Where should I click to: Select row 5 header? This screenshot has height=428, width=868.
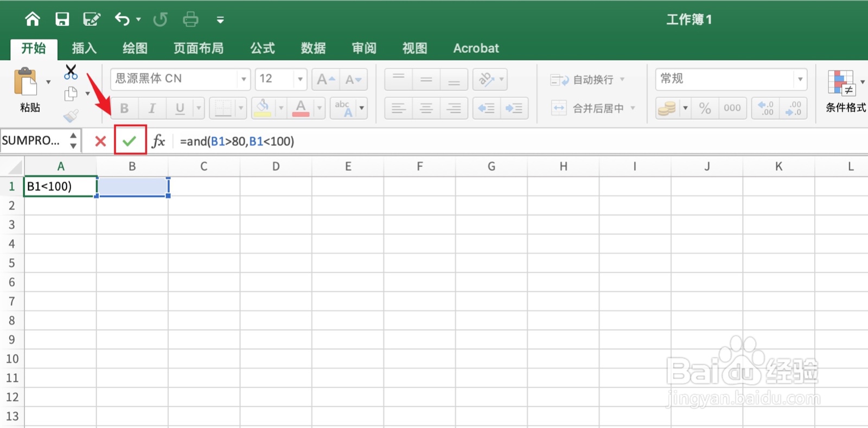coord(12,263)
